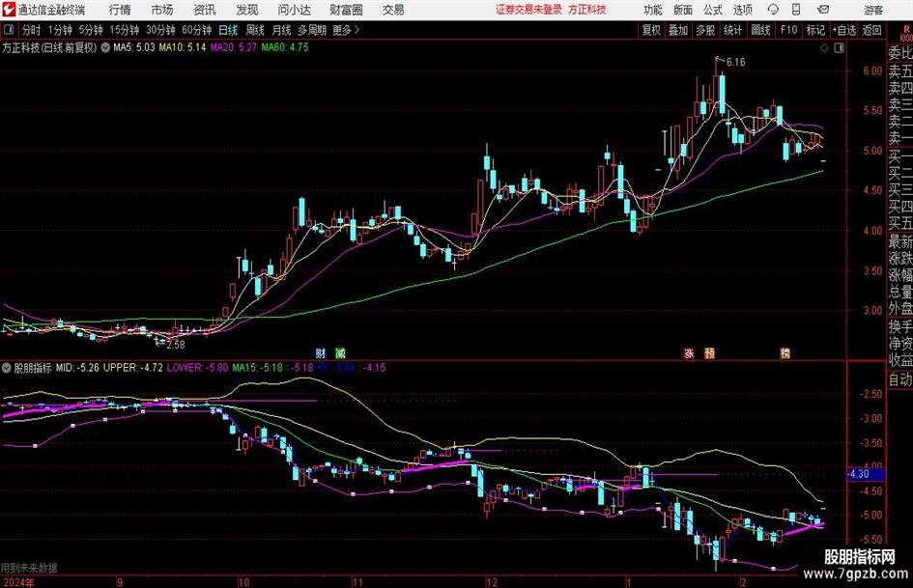Click the 2.58 low price label
Image resolution: width=913 pixels, height=588 pixels.
175,345
